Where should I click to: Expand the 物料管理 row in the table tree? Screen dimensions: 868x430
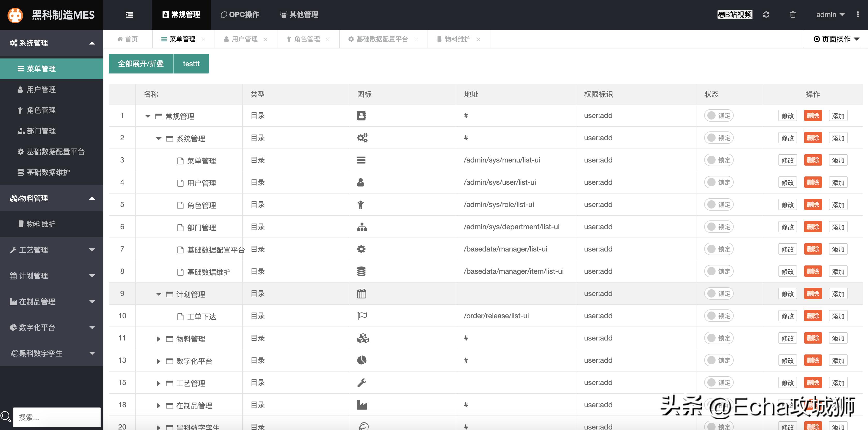158,339
